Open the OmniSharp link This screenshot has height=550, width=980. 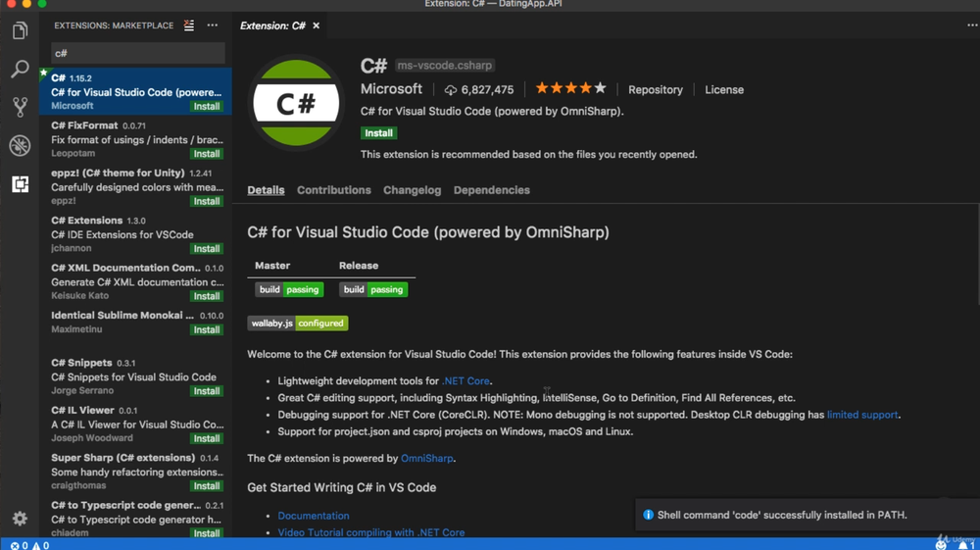(427, 458)
